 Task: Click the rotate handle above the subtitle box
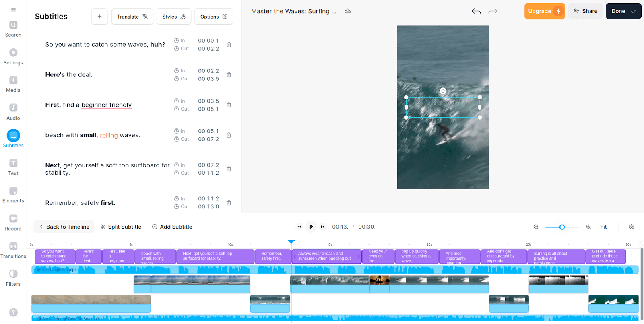[443, 91]
